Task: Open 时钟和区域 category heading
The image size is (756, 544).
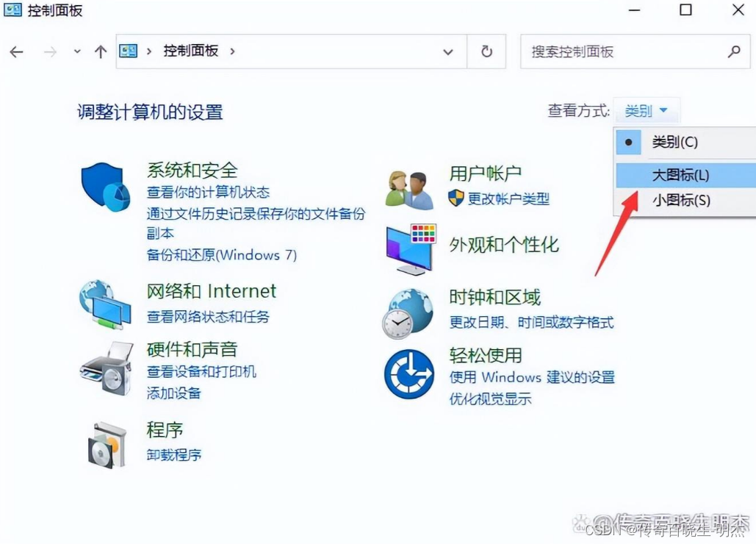Action: click(494, 297)
